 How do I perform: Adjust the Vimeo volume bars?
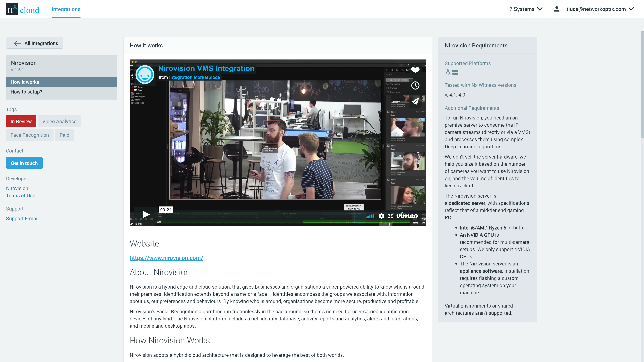[x=370, y=216]
